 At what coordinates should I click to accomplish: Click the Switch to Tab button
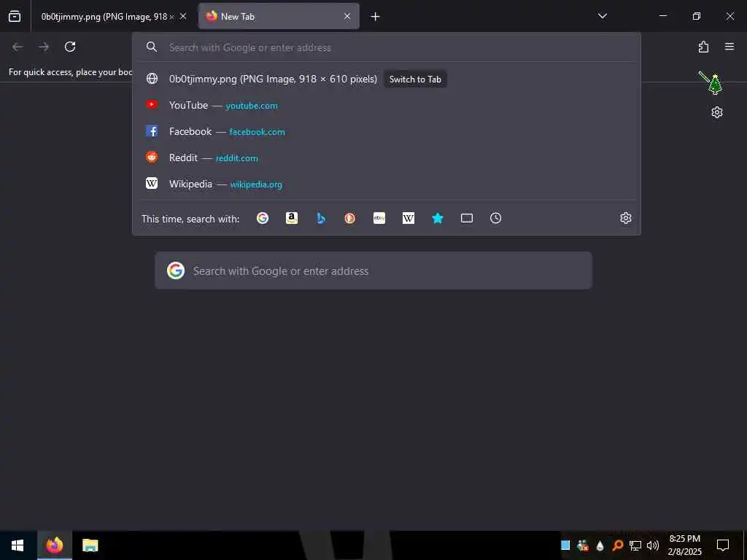[x=415, y=79]
